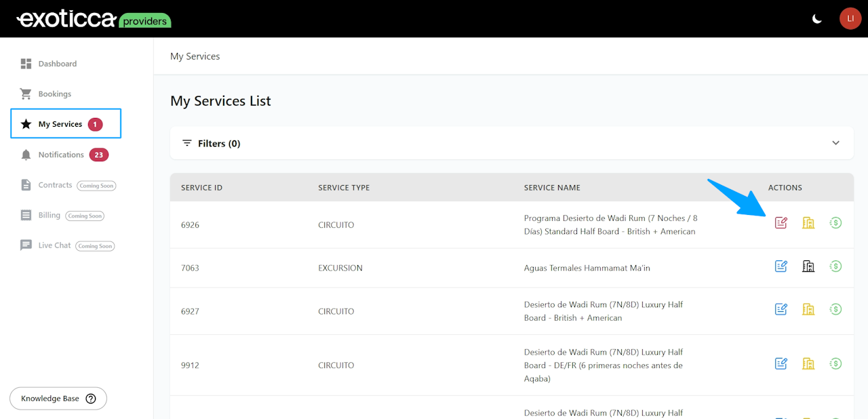868x419 pixels.
Task: Toggle dark mode moon icon
Action: [817, 19]
